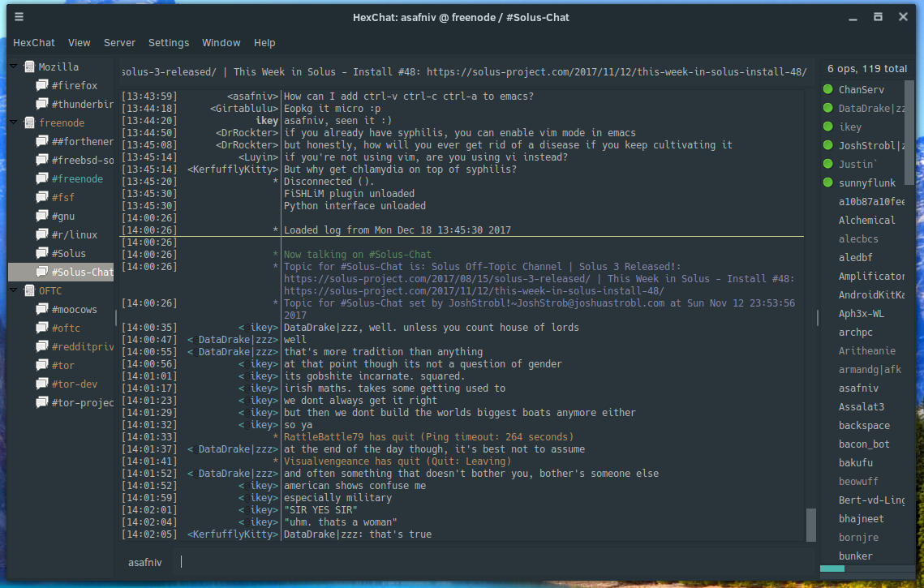The height and width of the screenshot is (588, 924).
Task: Click the #gnu channel icon
Action: click(x=42, y=217)
